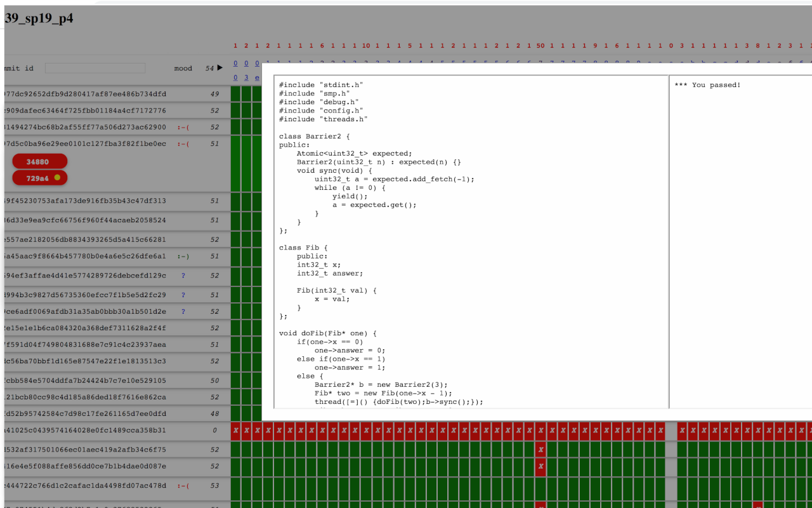Open test column link 03 in header
812x508 pixels.
point(246,77)
